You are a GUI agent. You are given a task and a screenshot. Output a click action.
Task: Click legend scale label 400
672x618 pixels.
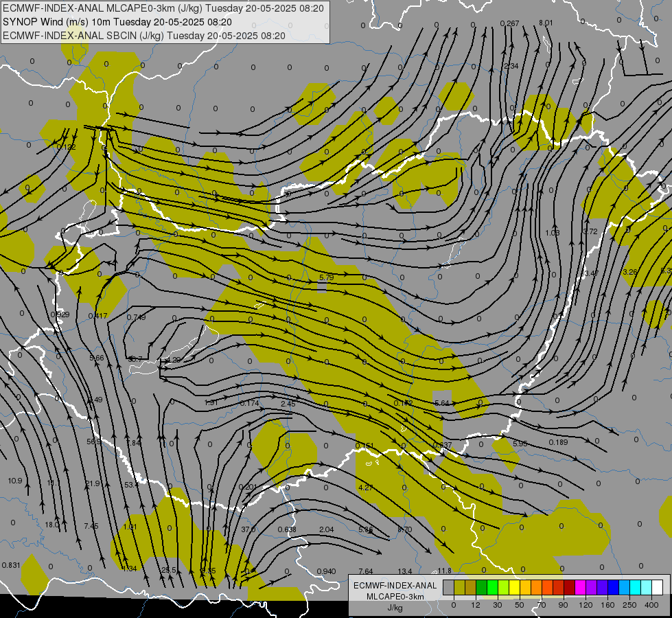click(651, 605)
